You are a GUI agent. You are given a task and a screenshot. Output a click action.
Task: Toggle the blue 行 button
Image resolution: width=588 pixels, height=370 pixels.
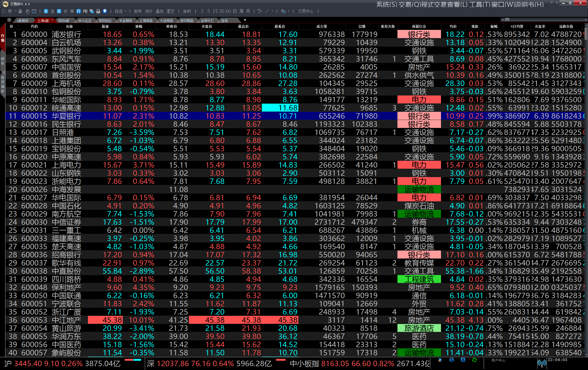[79, 11]
